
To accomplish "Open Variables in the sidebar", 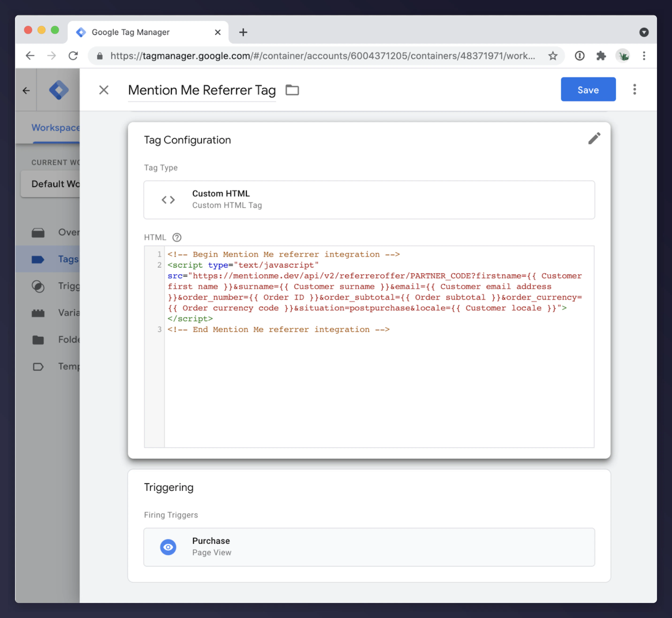I will click(48, 313).
